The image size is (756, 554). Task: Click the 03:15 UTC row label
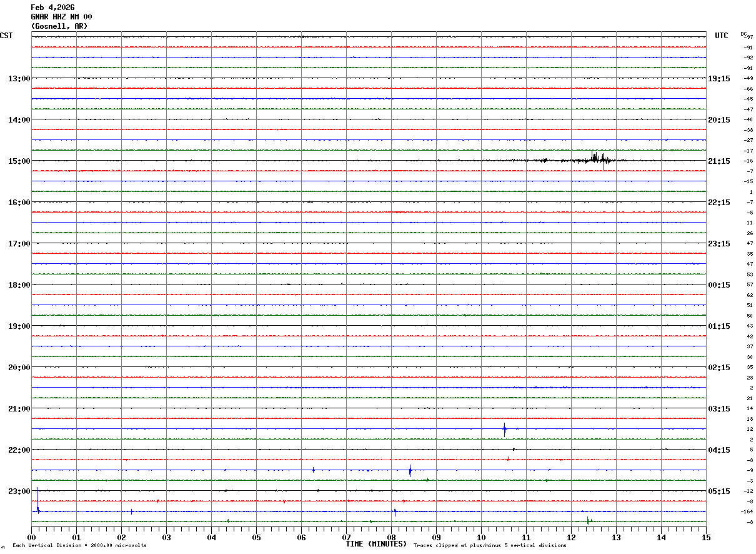point(719,409)
